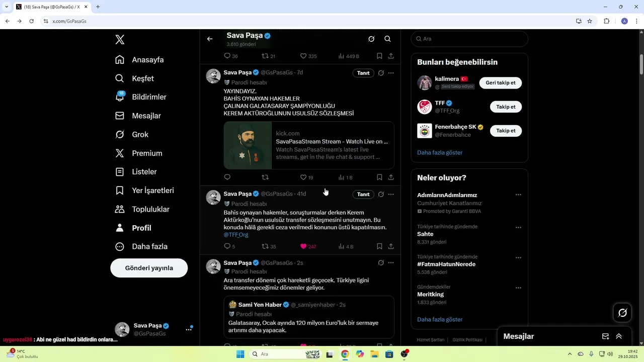
Task: Bookmark this page with the star icon
Action: pos(590,21)
